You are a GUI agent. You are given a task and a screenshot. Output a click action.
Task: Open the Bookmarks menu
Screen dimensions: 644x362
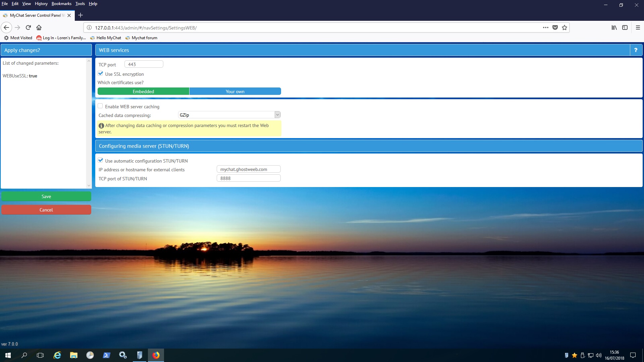[61, 4]
